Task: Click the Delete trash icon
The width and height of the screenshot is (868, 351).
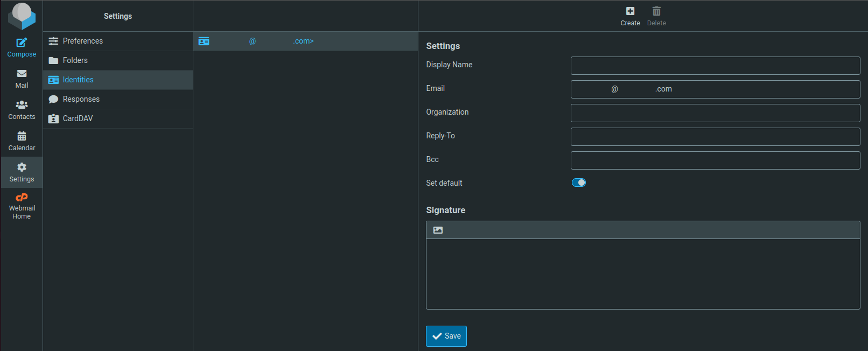Action: (x=656, y=11)
